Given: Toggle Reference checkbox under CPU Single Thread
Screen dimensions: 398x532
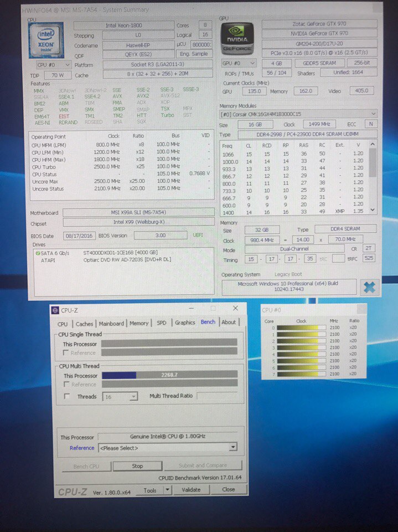Looking at the screenshot, I should [66, 353].
